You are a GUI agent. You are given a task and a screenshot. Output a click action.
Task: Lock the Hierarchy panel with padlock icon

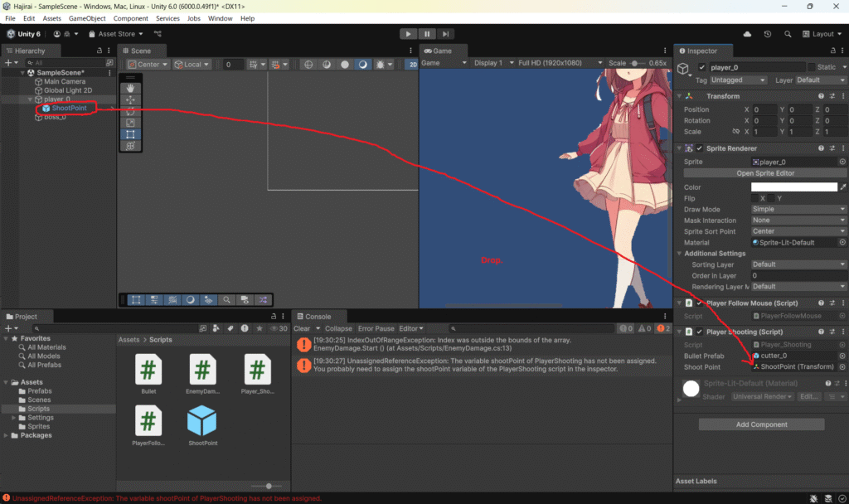point(99,51)
